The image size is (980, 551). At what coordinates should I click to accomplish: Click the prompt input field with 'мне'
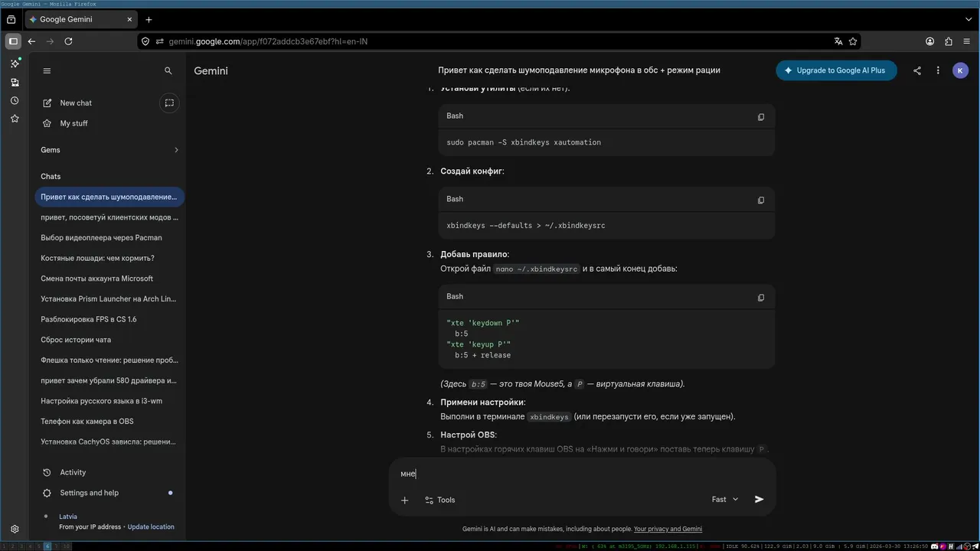click(582, 474)
